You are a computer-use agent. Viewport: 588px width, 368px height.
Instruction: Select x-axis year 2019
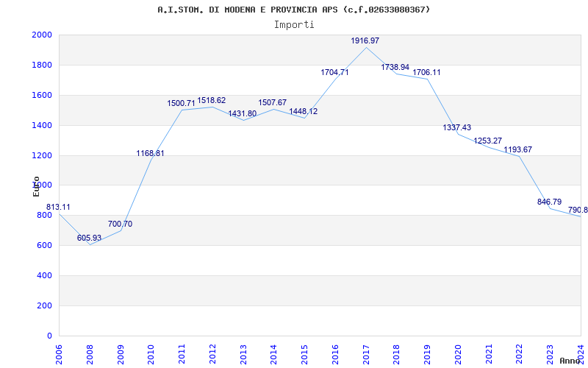[428, 355]
